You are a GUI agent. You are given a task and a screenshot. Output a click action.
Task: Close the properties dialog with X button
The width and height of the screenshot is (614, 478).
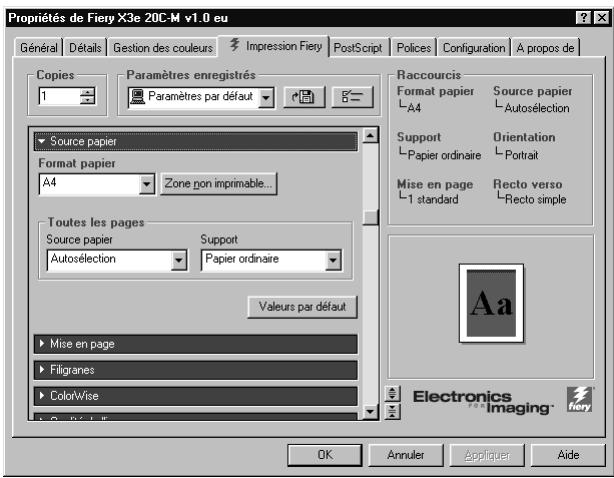pyautogui.click(x=601, y=18)
